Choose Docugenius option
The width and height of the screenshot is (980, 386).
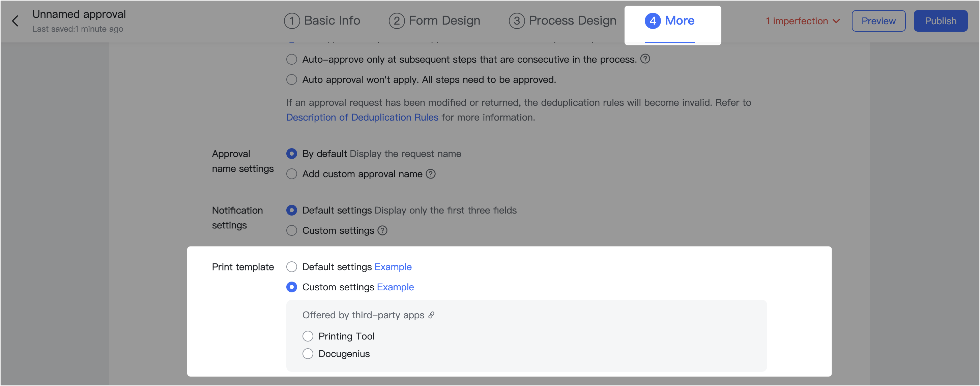point(308,354)
